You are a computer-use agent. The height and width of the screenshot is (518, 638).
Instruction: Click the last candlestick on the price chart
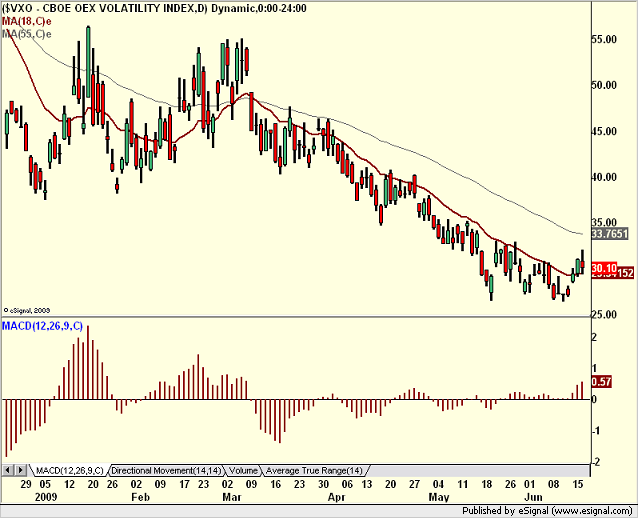[x=583, y=262]
